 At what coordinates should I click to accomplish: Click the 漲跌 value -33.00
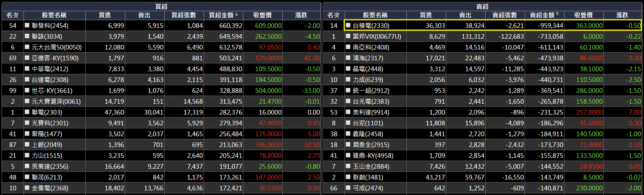[311, 91]
